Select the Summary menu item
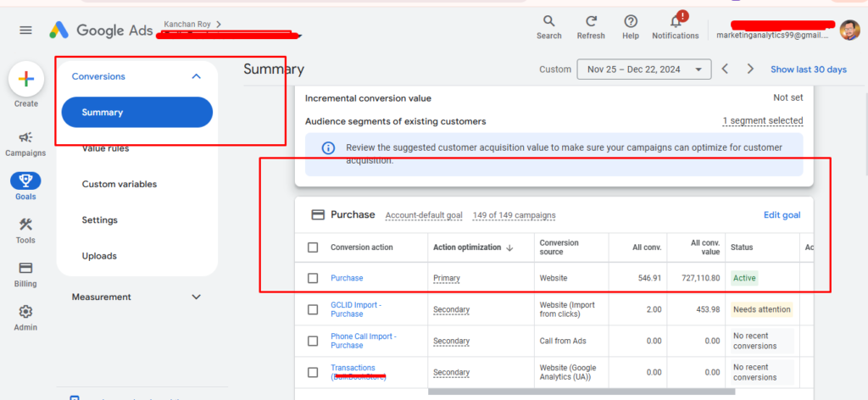The height and width of the screenshot is (400, 868). [137, 113]
